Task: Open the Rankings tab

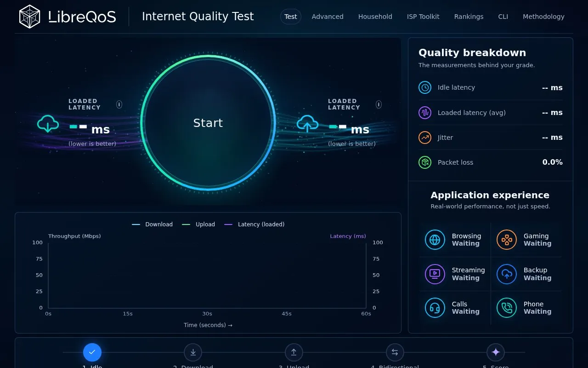Action: click(x=469, y=17)
